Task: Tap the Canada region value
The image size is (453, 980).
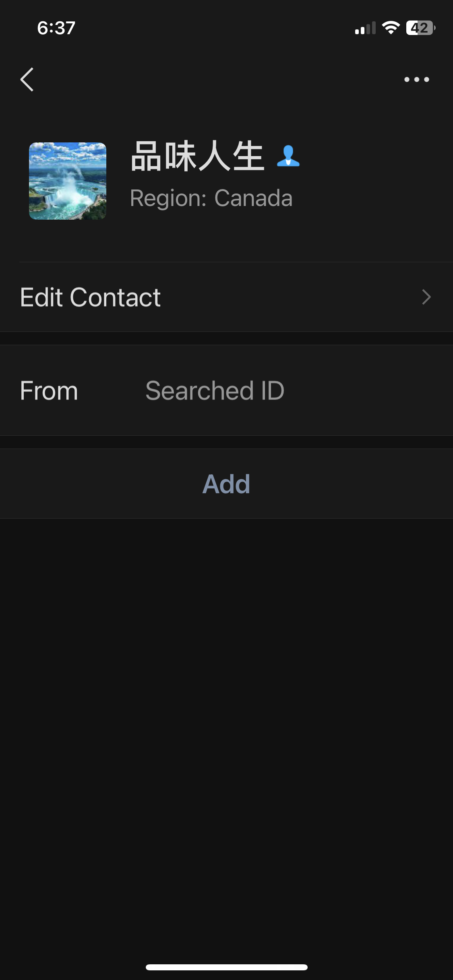Action: coord(253,198)
